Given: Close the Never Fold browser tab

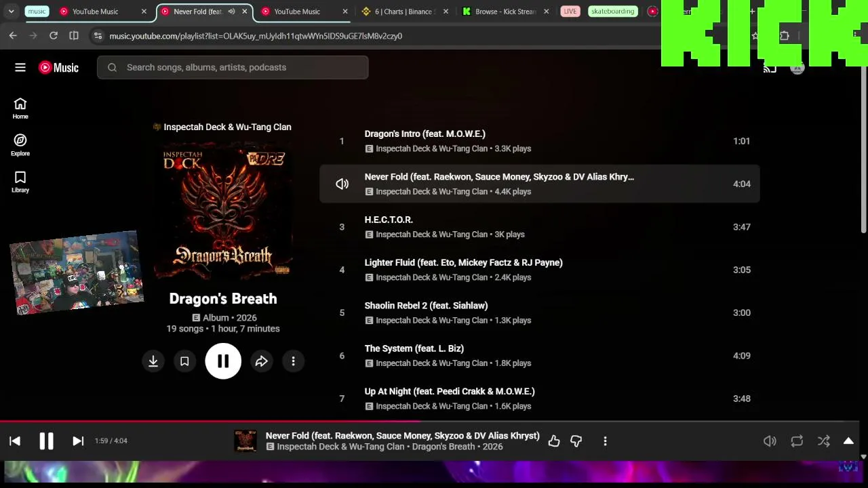Looking at the screenshot, I should pyautogui.click(x=245, y=12).
